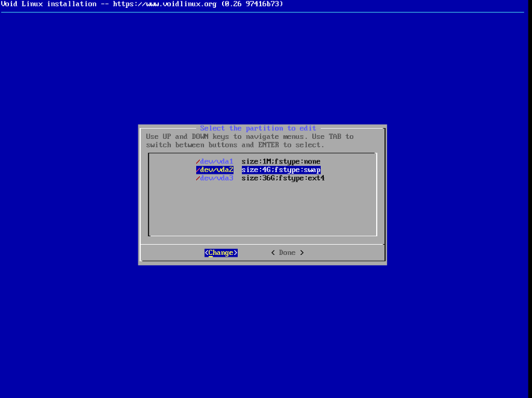
Task: Select the /dev/vda1 partition entry
Action: tap(215, 161)
